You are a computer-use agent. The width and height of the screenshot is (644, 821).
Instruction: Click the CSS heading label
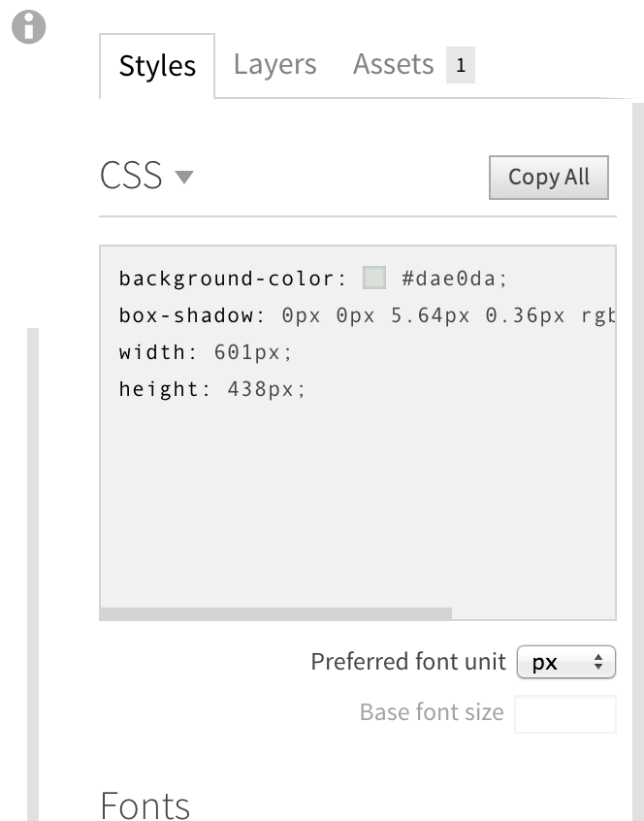pyautogui.click(x=131, y=175)
